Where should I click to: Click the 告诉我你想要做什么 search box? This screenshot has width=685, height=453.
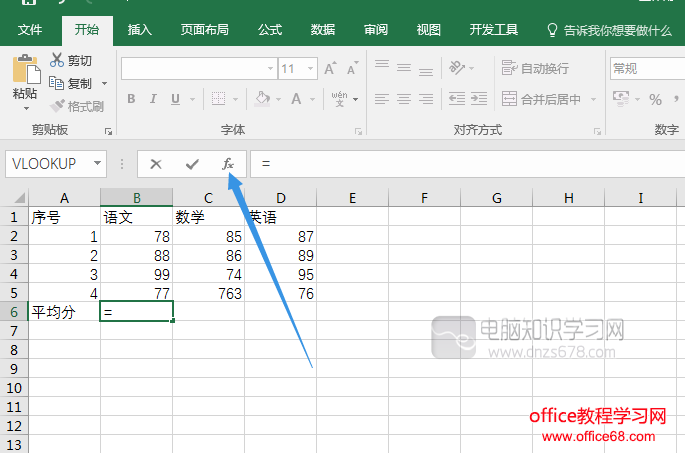609,30
